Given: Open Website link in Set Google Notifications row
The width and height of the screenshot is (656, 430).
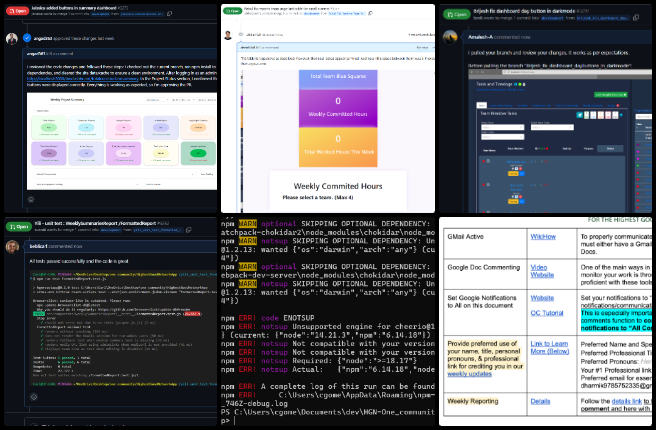Looking at the screenshot, I should (542, 298).
